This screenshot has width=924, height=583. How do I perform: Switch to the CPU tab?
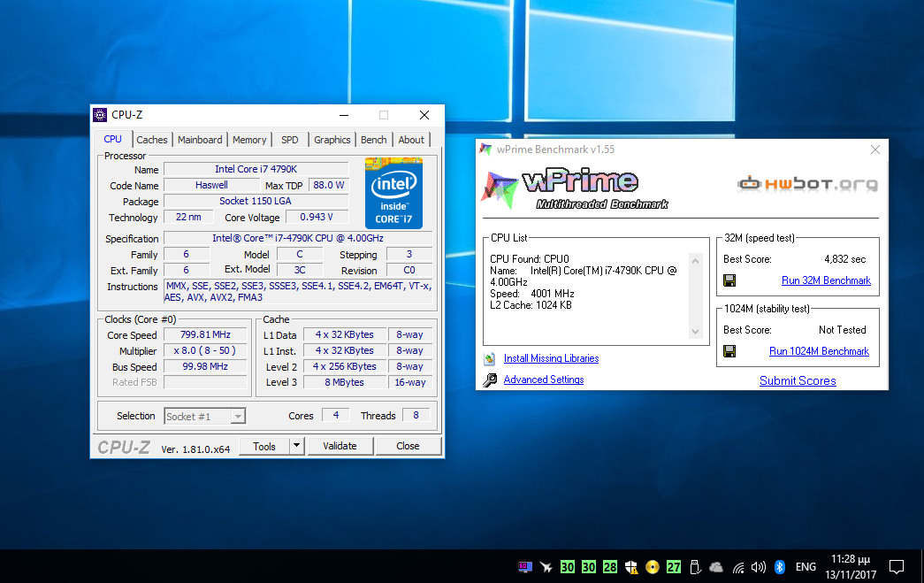(112, 139)
